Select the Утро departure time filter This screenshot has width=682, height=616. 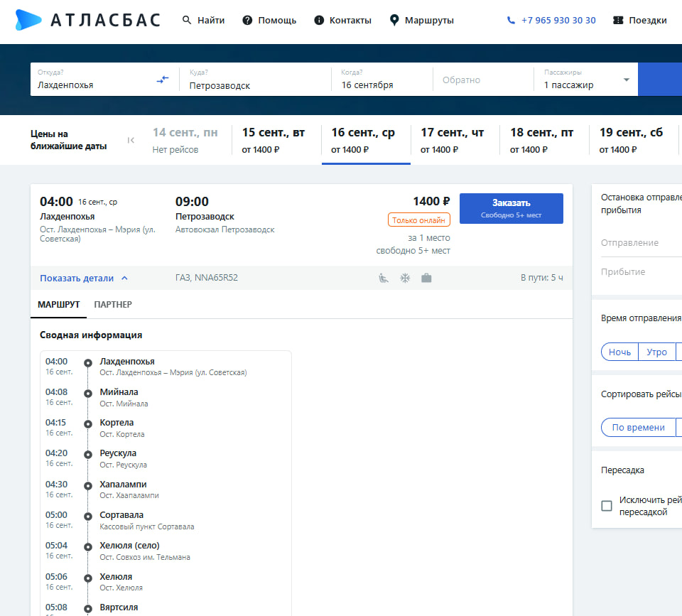coord(656,352)
